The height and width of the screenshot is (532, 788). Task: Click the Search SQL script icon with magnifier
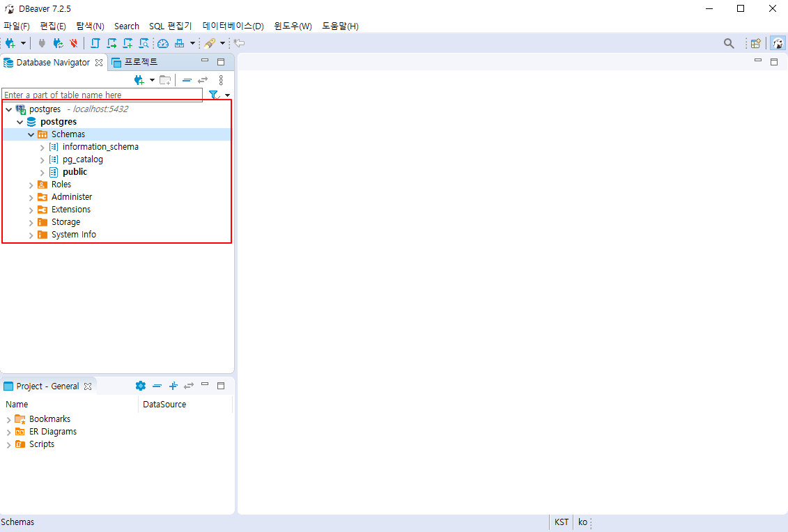(144, 43)
